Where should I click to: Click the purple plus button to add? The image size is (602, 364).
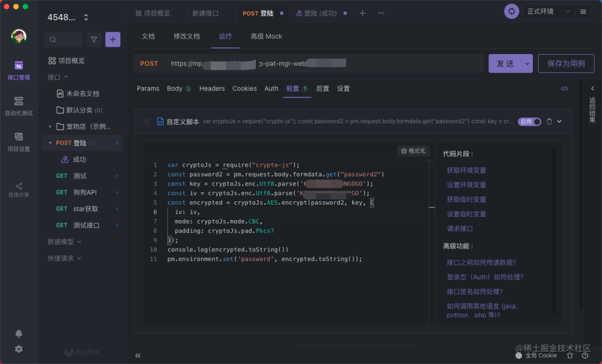(113, 40)
